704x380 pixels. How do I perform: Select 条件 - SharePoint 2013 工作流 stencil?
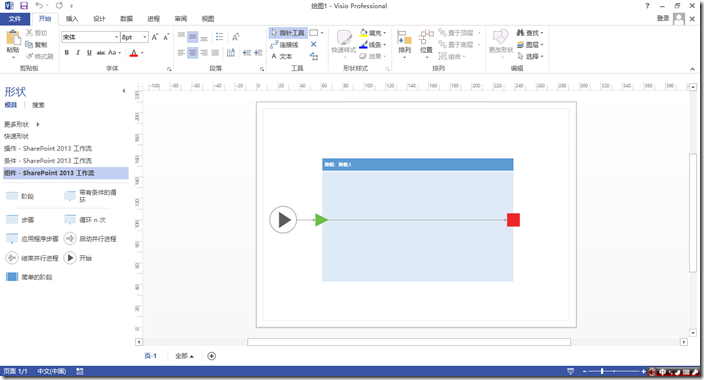tap(48, 160)
